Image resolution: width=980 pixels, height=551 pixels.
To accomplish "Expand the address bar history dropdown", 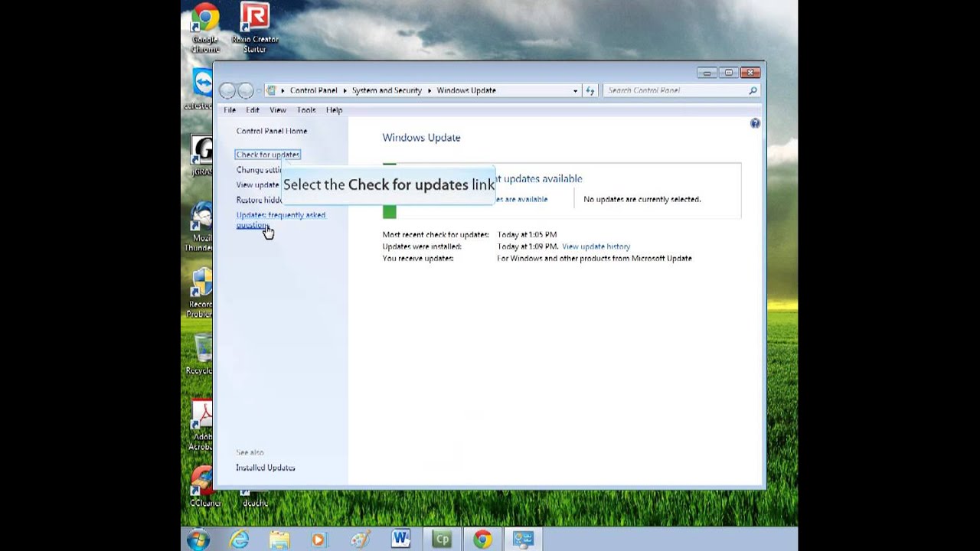I will click(575, 90).
